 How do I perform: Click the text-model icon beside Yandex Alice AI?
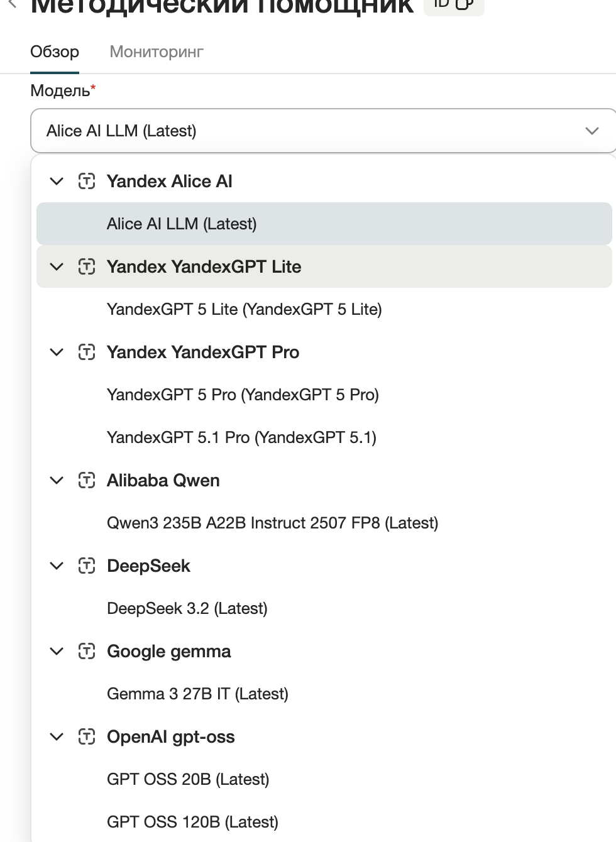87,182
